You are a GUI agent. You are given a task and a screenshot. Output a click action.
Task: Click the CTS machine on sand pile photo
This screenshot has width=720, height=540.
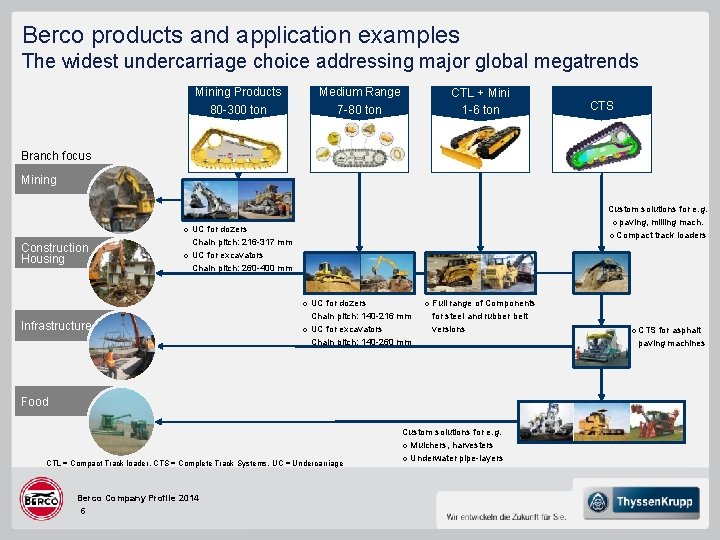coord(602,273)
